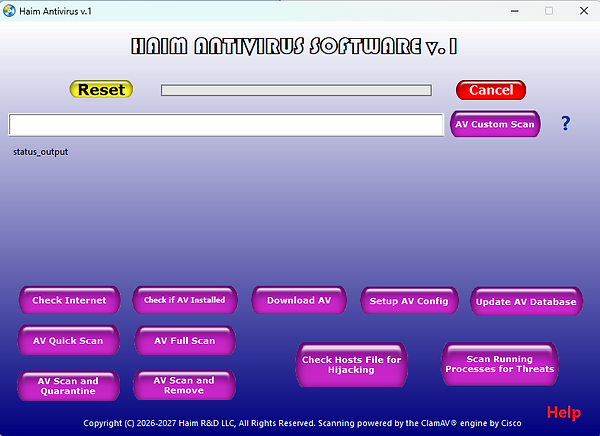Click Check Hosts File for Hijacking
Image resolution: width=600 pixels, height=436 pixels.
[x=351, y=364]
